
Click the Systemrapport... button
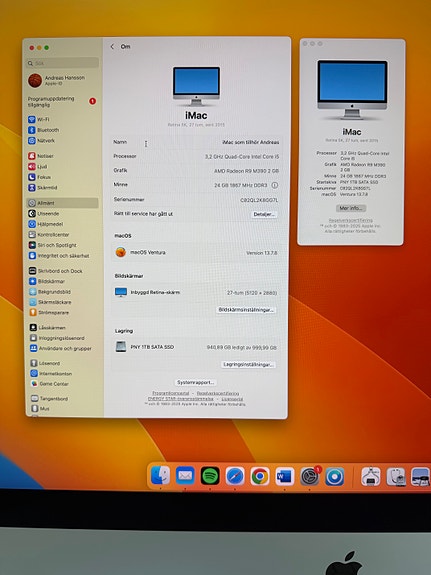(196, 382)
